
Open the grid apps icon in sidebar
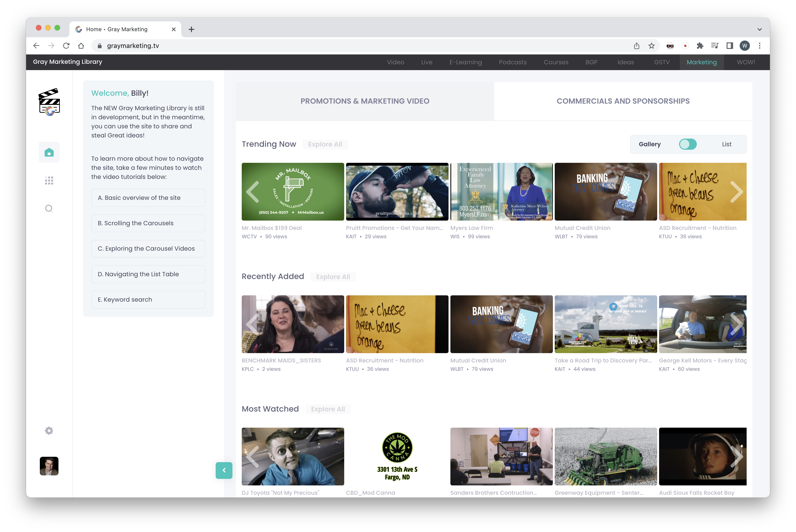click(x=49, y=181)
